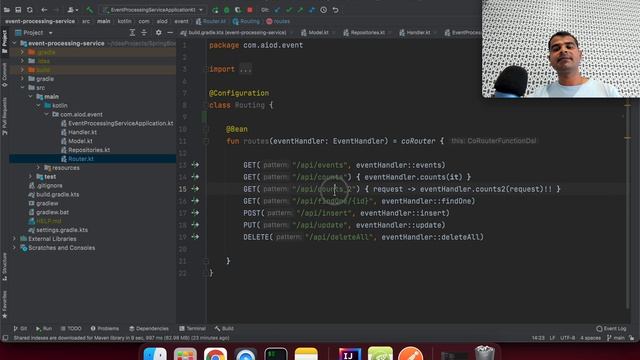Click the 'routes' breadcrumb in navigation bar
640x360 pixels.
(278, 21)
